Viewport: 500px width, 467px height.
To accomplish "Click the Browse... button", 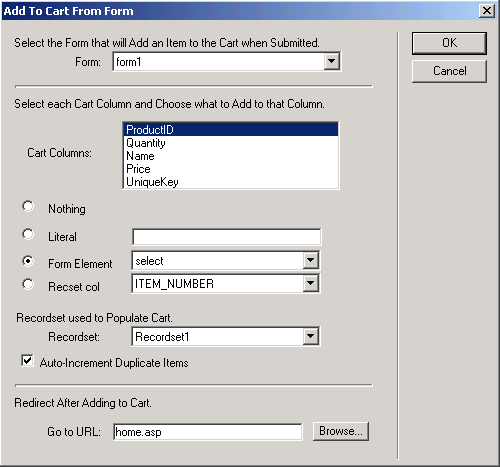I will tap(341, 431).
